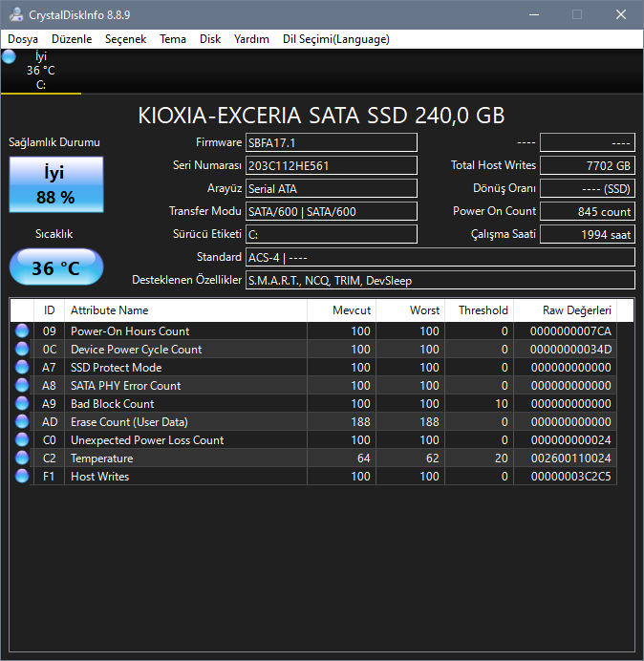Screen dimensions: 644x661
Task: Select the Temperature attribute row name
Action: coord(101,458)
